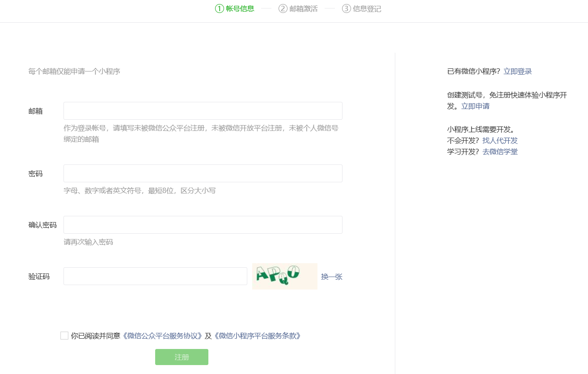This screenshot has height=374, width=588.
Task: Open 找人代开发 link
Action: 500,140
